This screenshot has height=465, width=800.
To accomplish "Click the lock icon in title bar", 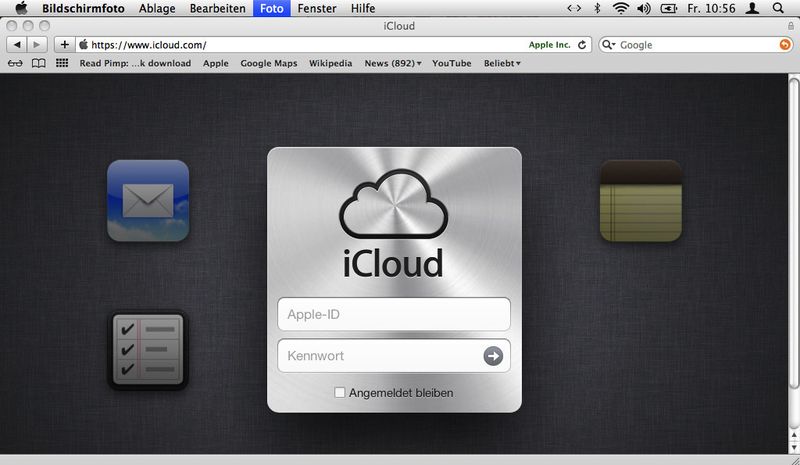I will [x=791, y=26].
